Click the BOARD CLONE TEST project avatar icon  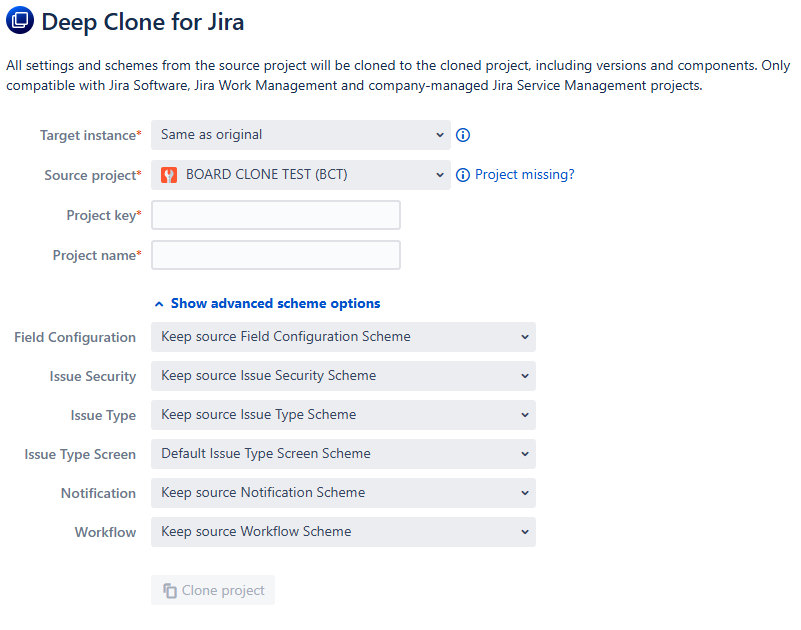[x=169, y=175]
